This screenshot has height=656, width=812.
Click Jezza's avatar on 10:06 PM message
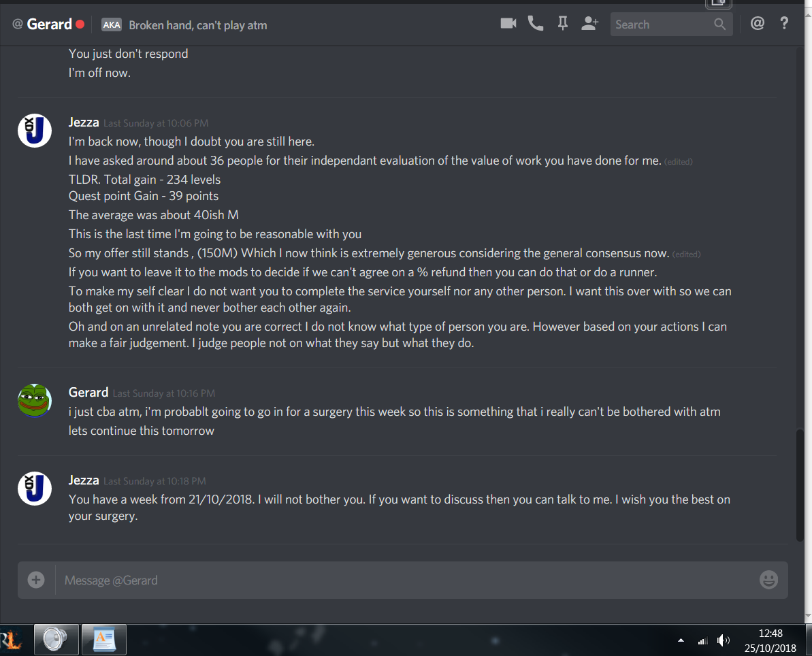pos(35,131)
